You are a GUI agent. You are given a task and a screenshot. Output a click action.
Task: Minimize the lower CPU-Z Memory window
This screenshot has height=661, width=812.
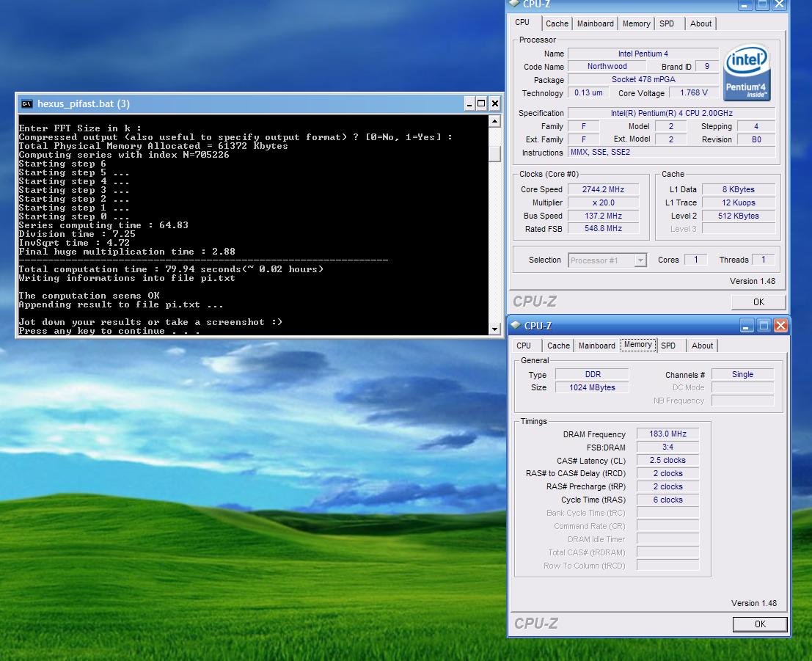click(x=746, y=325)
